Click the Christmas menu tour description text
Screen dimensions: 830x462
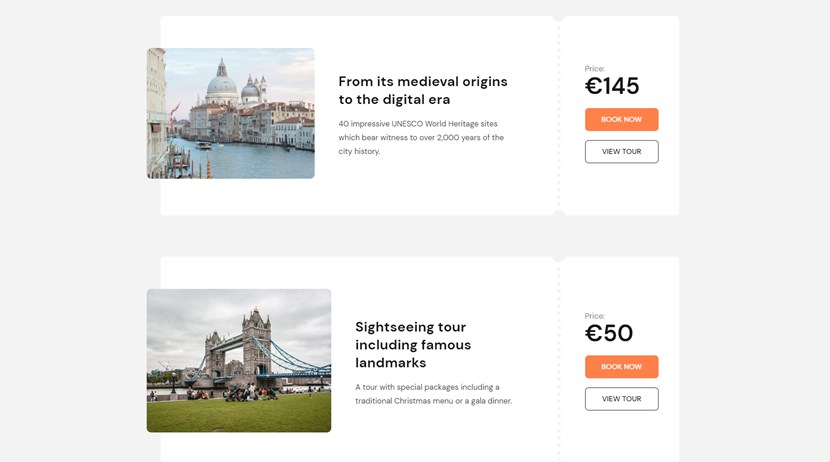pyautogui.click(x=433, y=394)
